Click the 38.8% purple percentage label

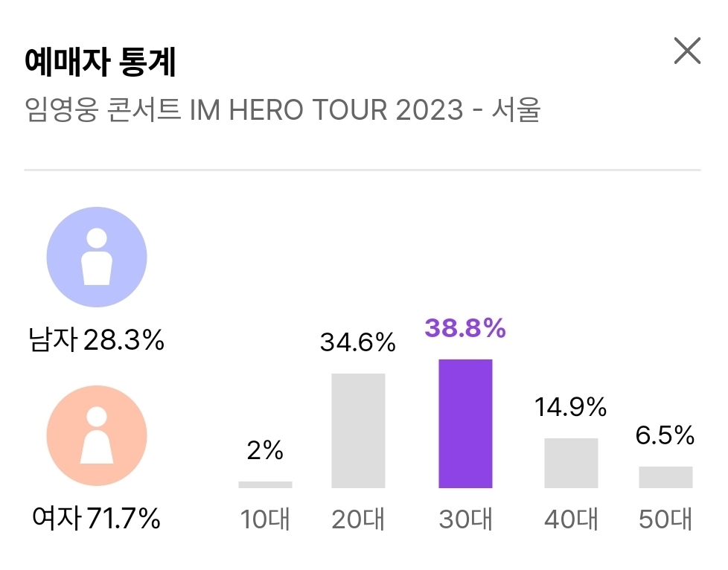465,327
